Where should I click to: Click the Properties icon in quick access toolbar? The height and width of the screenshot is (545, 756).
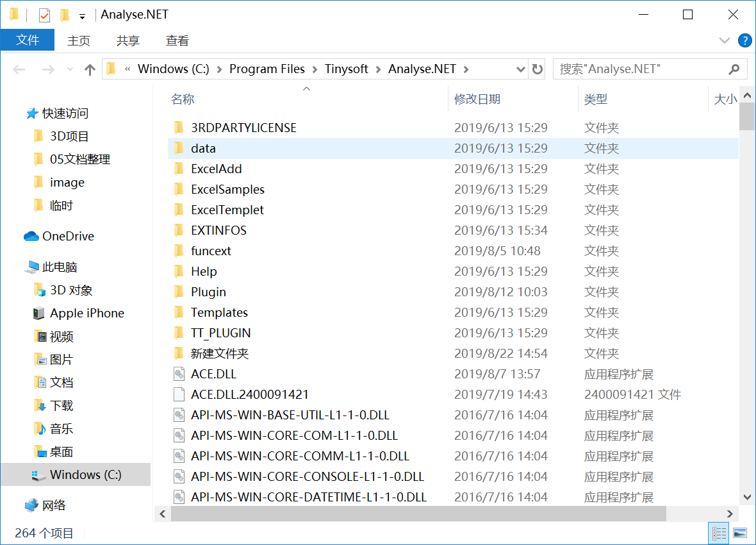pyautogui.click(x=44, y=15)
